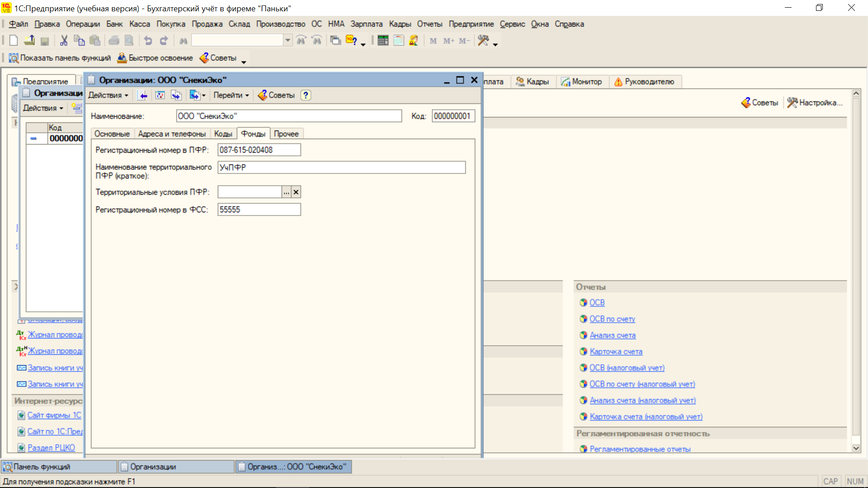Click the Регистрационный номер в ФСС field
Image resolution: width=868 pixels, height=488 pixels.
(259, 210)
